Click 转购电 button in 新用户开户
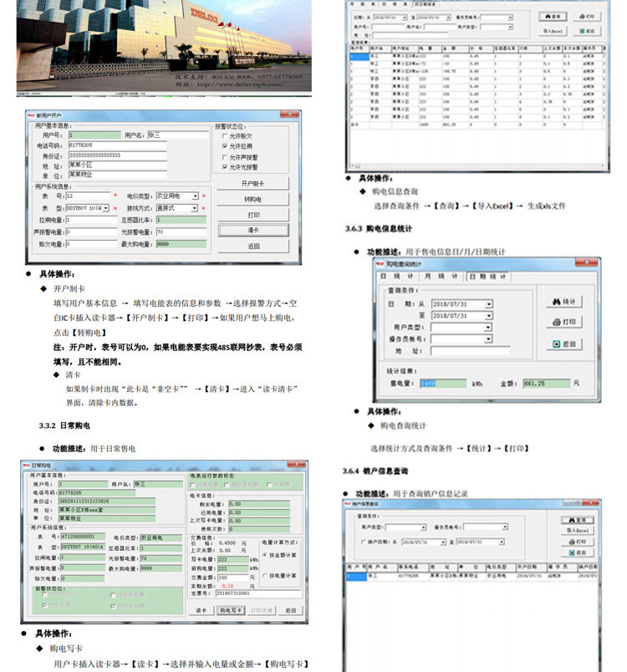The height and width of the screenshot is (672, 627). point(252,199)
